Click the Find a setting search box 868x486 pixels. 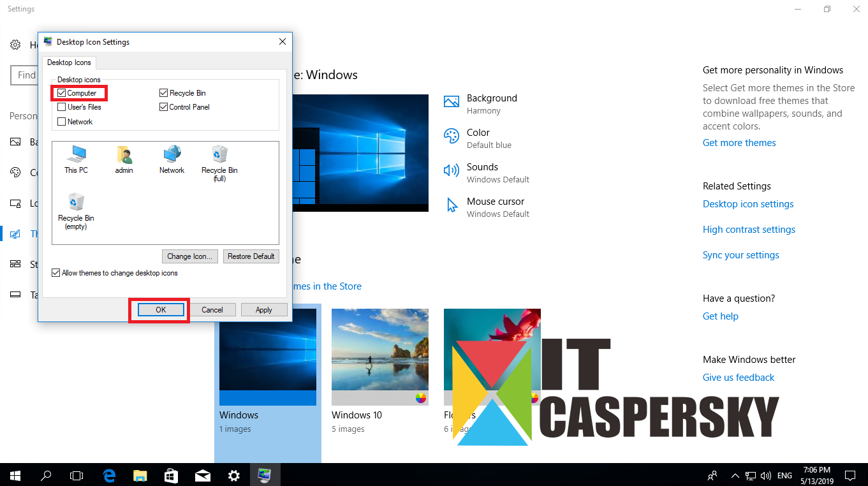(x=24, y=75)
